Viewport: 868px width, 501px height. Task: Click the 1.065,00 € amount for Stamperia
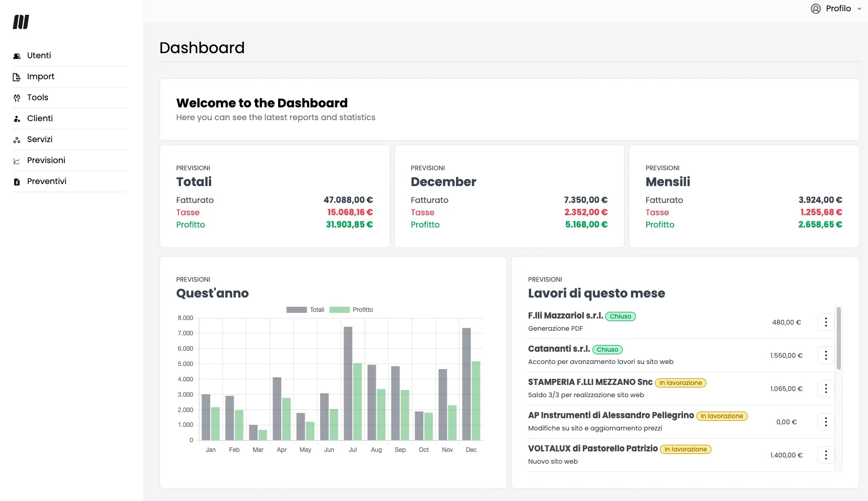coord(787,389)
